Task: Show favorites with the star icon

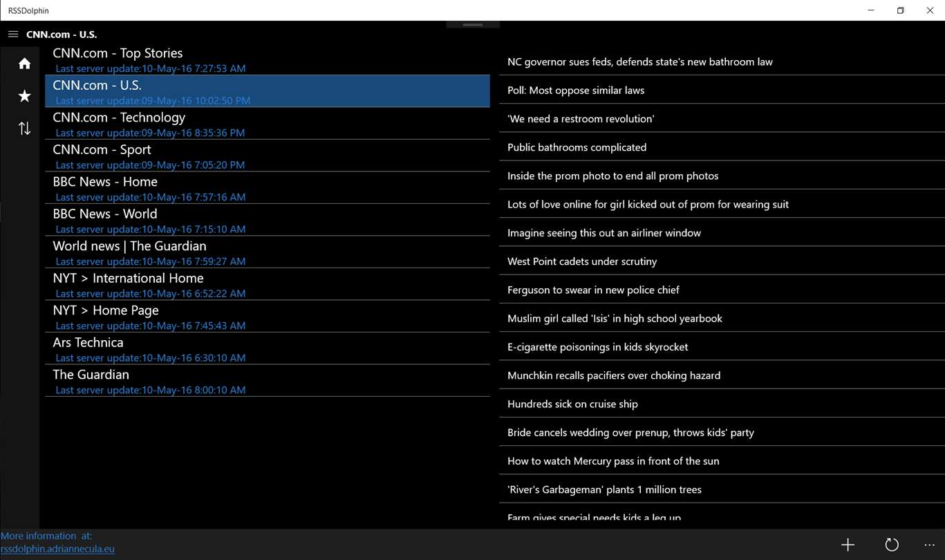Action: tap(24, 96)
